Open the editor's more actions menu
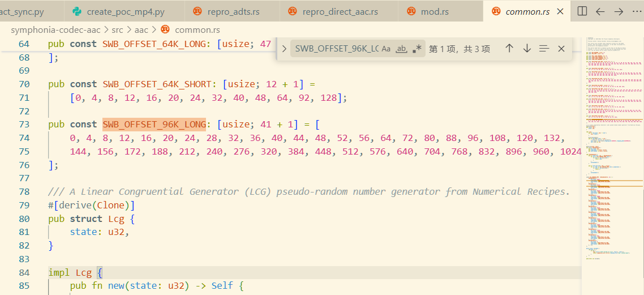The image size is (644, 295). pyautogui.click(x=637, y=11)
